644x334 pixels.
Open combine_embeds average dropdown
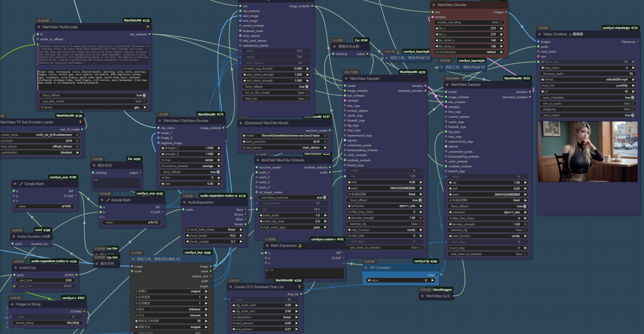coord(191,166)
